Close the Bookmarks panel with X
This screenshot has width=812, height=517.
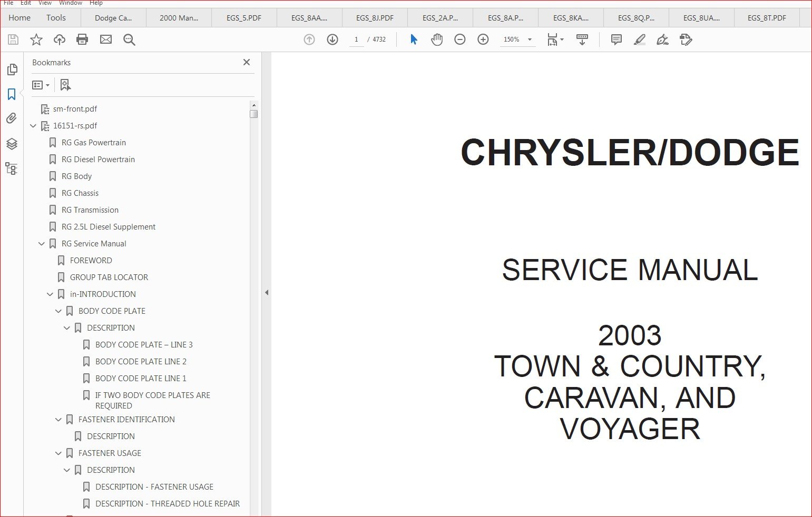point(247,62)
